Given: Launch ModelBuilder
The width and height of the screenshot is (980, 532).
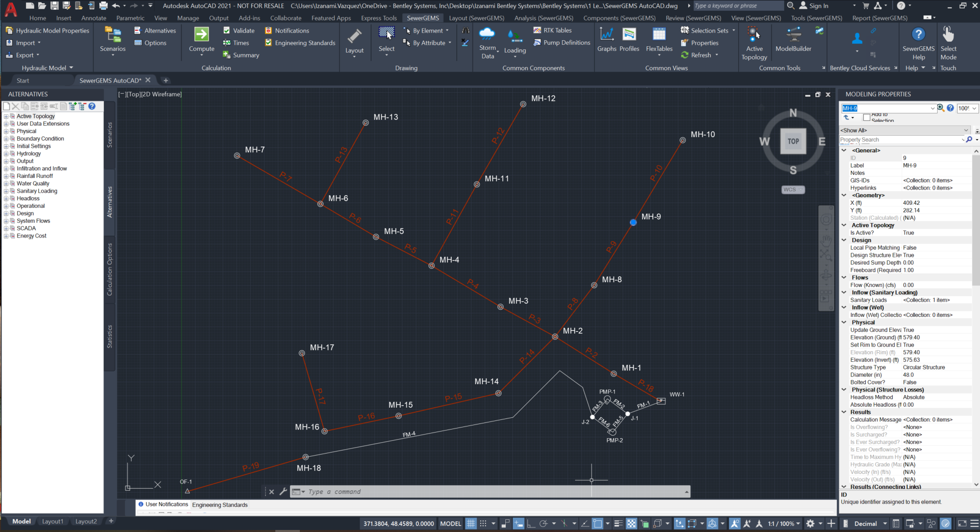Looking at the screenshot, I should 793,40.
